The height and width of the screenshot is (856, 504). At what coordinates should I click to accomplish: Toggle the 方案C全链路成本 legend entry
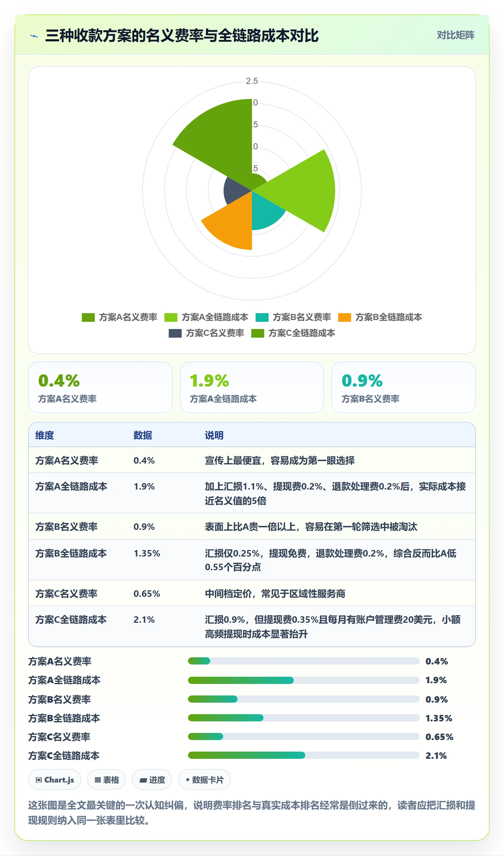(293, 333)
